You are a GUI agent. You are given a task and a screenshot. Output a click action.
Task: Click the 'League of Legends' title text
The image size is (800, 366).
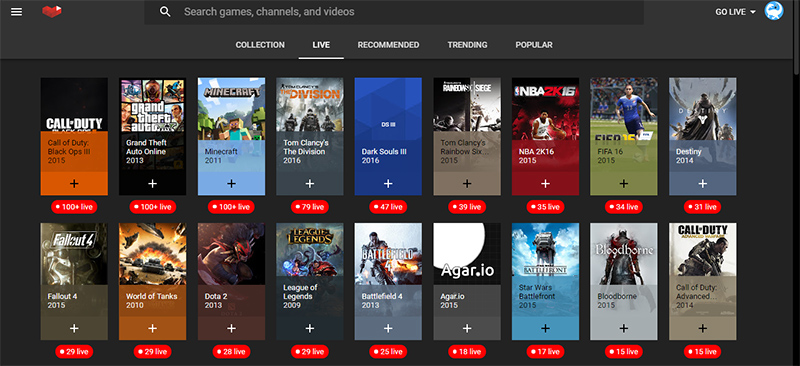click(300, 291)
